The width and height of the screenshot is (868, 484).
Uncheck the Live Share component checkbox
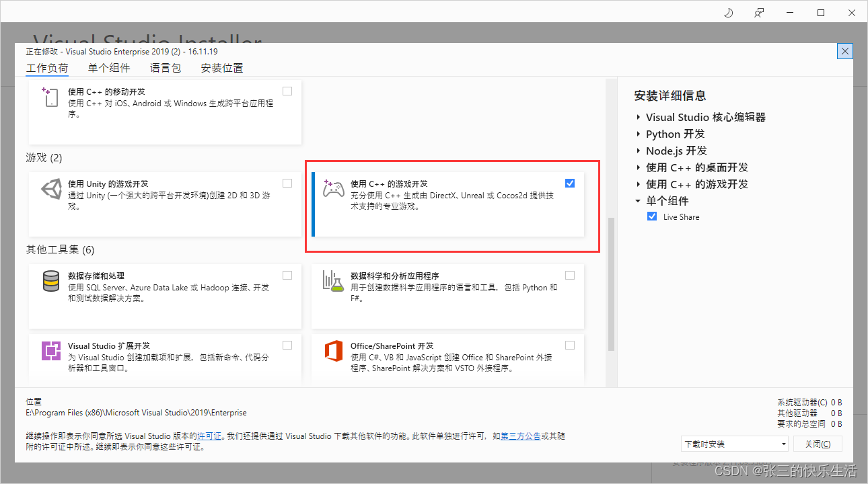tap(651, 216)
